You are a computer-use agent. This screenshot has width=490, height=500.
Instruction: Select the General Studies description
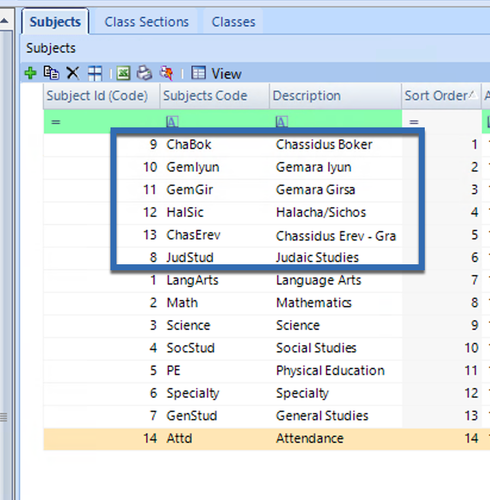335,416
